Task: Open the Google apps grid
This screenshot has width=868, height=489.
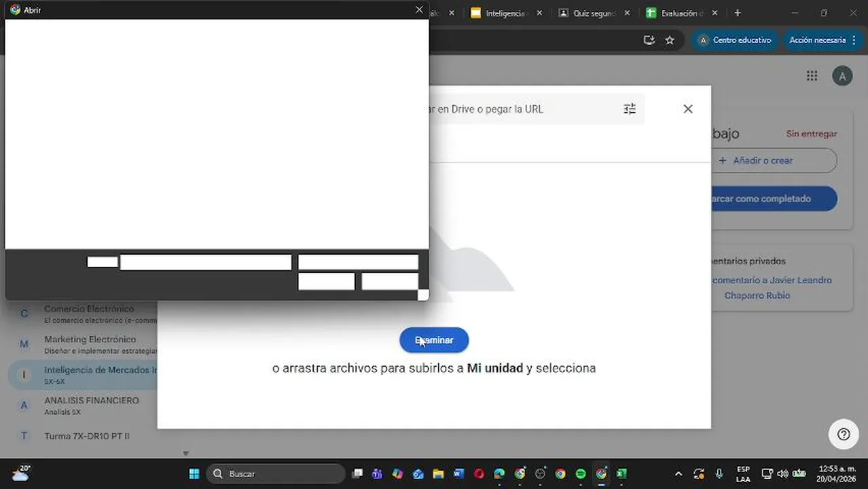Action: tap(812, 75)
